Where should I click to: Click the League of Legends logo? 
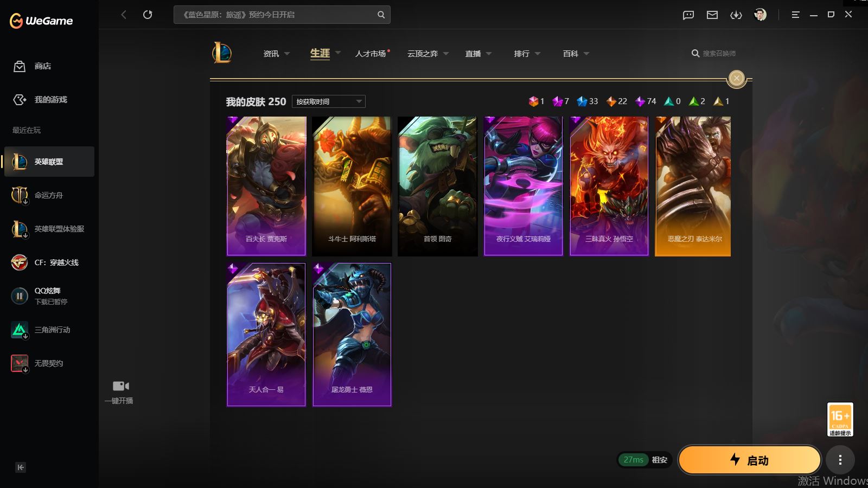222,53
